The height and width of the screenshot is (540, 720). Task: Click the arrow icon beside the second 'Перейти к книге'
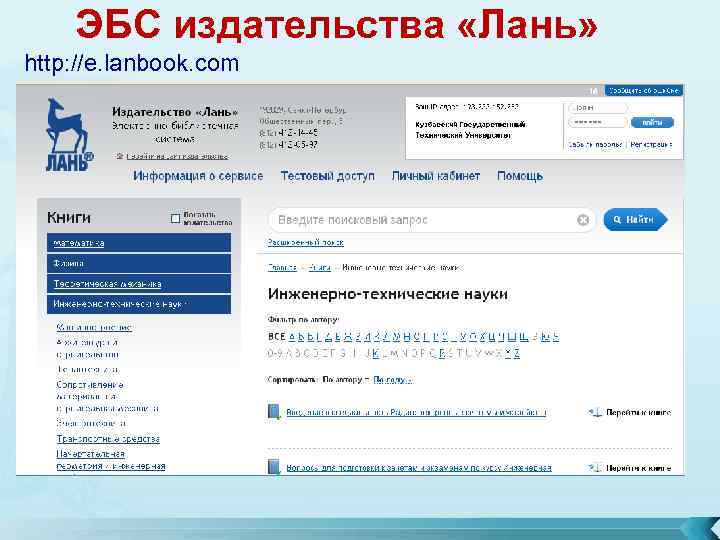(596, 468)
